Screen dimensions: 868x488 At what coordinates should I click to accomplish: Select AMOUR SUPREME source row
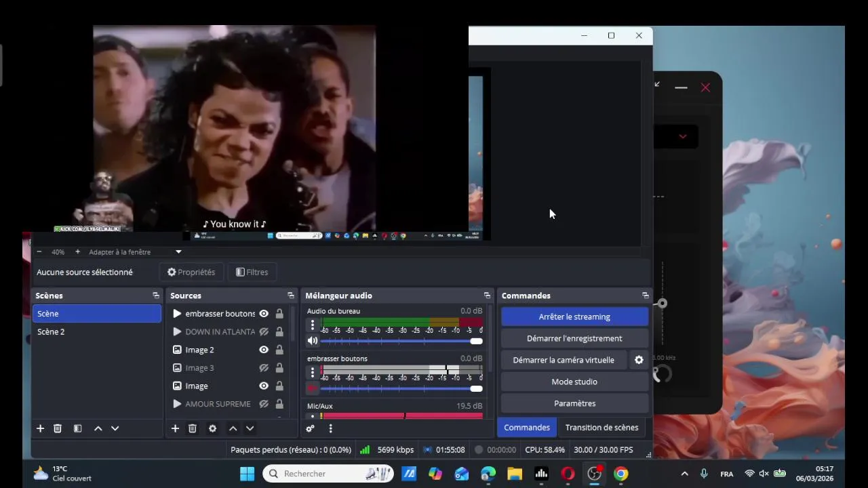pyautogui.click(x=229, y=404)
